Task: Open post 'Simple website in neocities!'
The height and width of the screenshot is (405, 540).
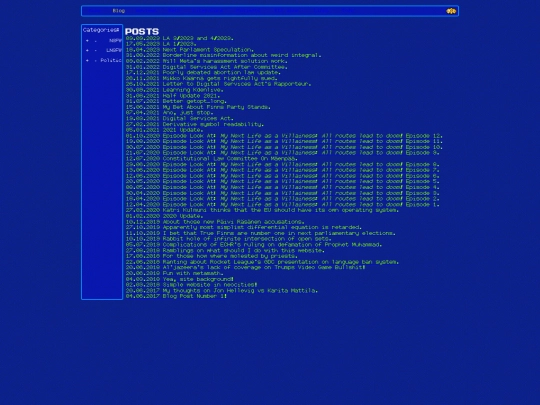Action: point(210,285)
